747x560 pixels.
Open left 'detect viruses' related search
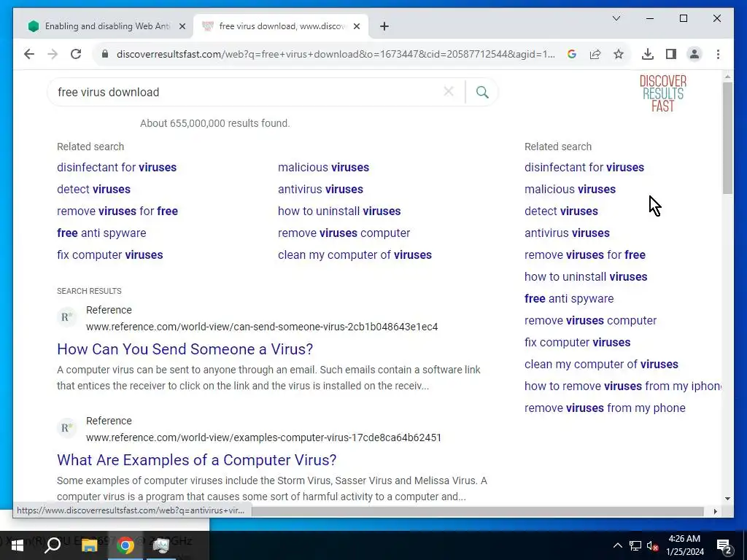[93, 189]
